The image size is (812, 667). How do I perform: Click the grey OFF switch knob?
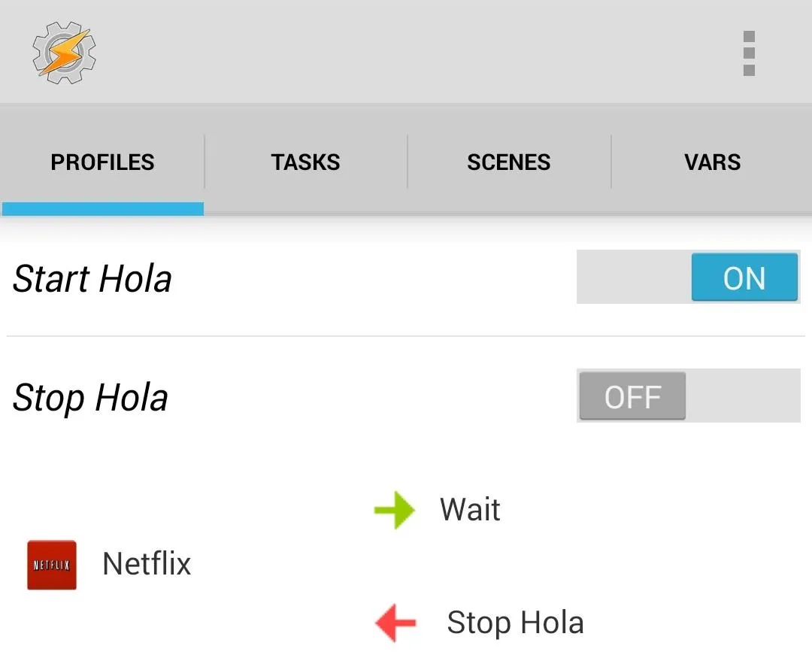[632, 396]
